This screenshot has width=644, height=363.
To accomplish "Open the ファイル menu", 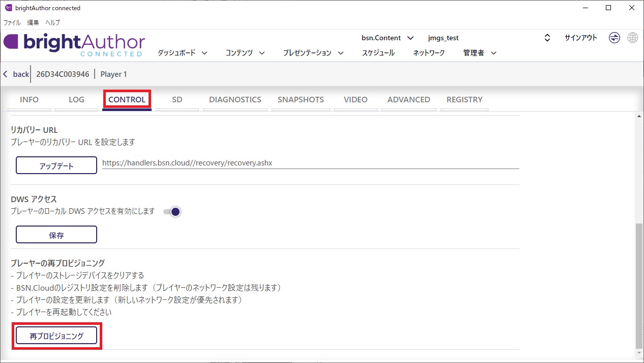I will coord(12,23).
